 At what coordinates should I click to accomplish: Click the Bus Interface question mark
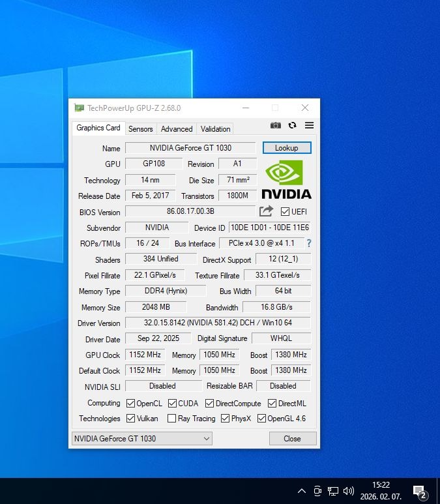tap(308, 243)
